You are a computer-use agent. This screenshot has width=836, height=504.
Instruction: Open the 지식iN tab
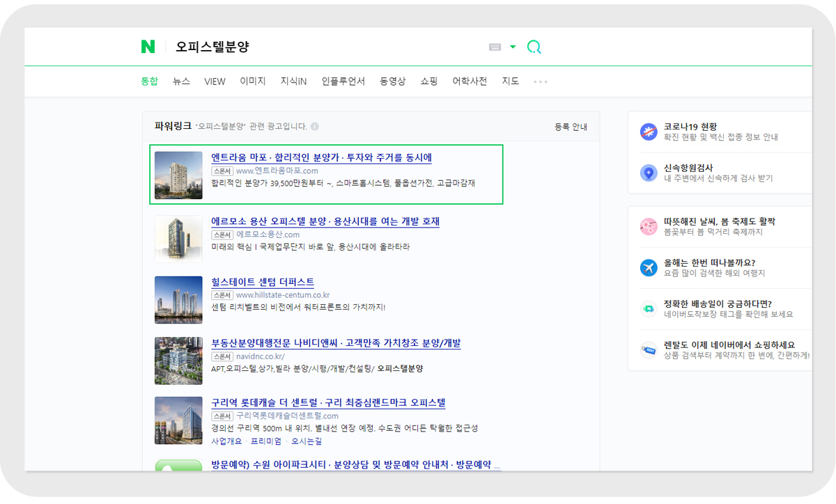point(293,81)
